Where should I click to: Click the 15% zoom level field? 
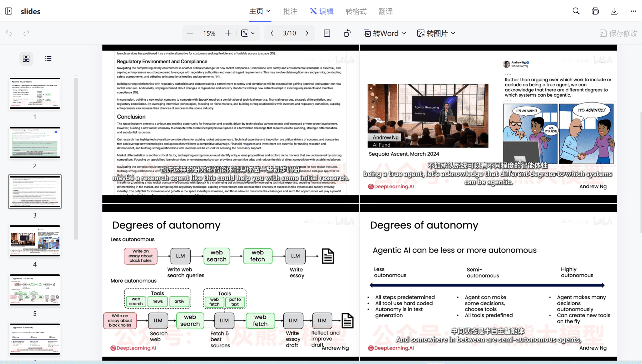[209, 33]
